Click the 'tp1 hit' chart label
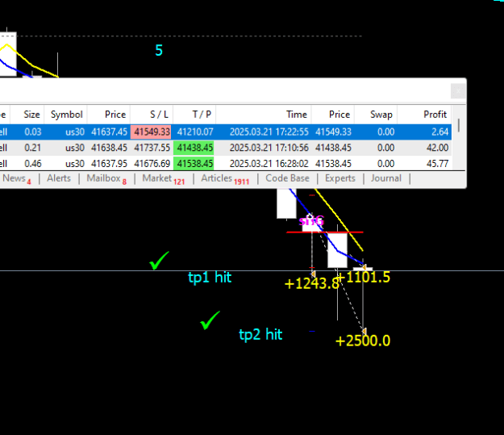This screenshot has height=435, width=504. pyautogui.click(x=210, y=278)
